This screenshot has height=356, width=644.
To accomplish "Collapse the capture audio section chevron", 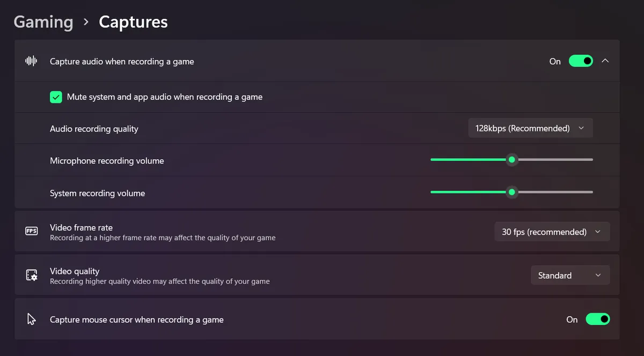I will [x=605, y=61].
